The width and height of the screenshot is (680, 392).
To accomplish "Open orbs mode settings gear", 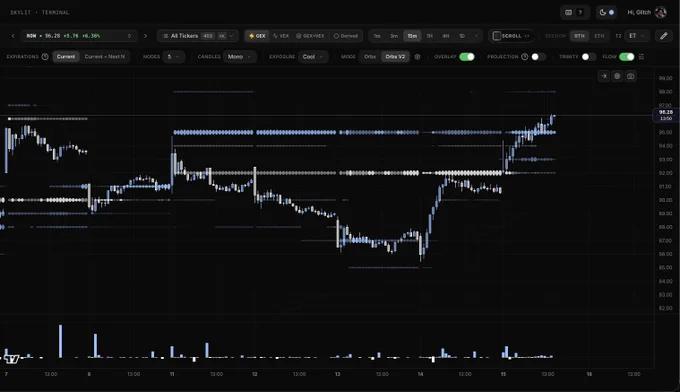I will [x=417, y=57].
